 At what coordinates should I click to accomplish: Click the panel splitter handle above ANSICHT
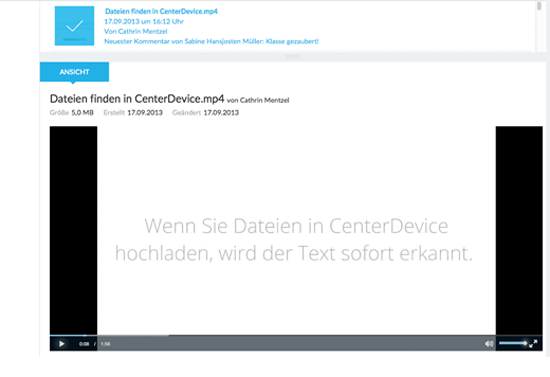(x=293, y=57)
